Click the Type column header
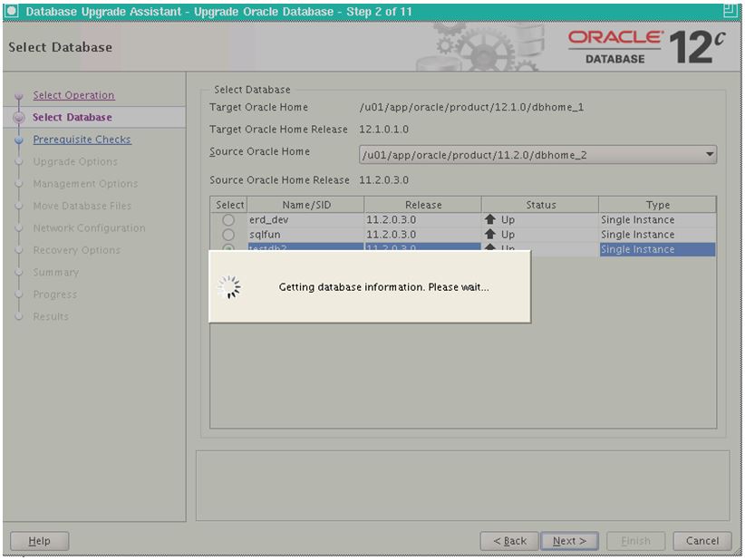 pos(658,205)
